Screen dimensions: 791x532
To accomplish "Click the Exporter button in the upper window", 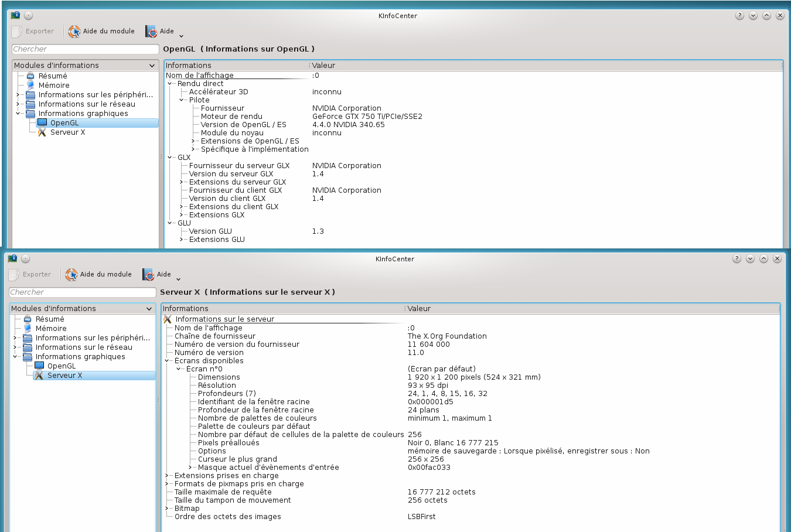I will pyautogui.click(x=33, y=32).
